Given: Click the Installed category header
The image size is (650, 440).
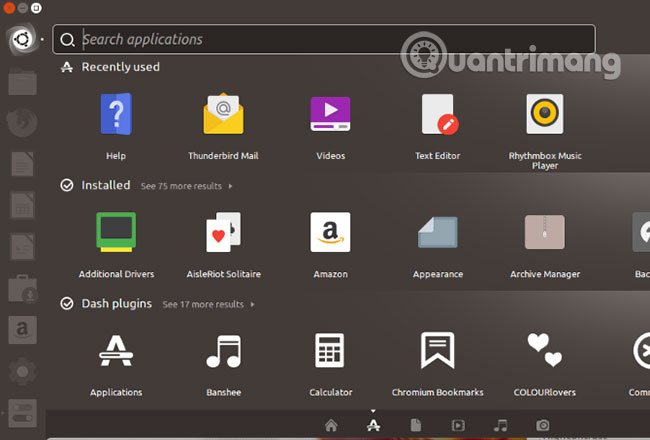Looking at the screenshot, I should click(x=106, y=185).
